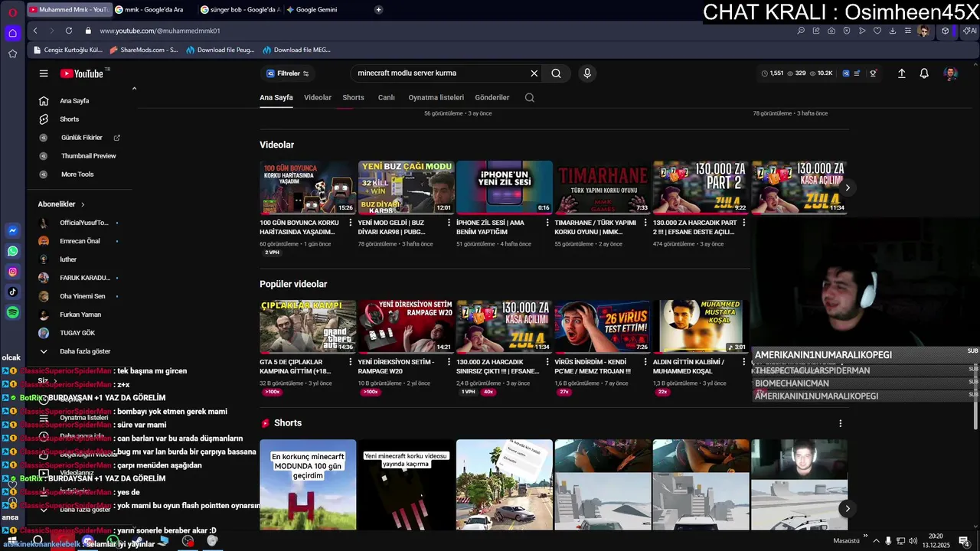Switch to mmk Google browser tab
Viewport: 980px width, 551px height.
pos(153,10)
